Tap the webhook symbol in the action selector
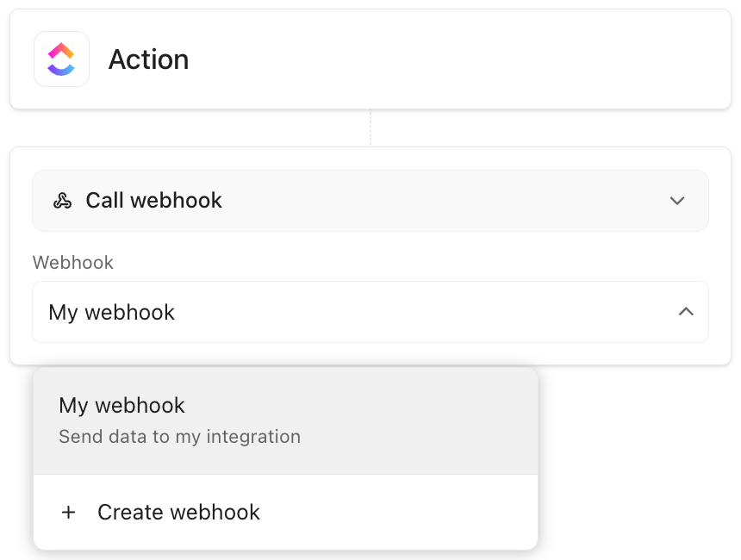The height and width of the screenshot is (560, 741). pyautogui.click(x=65, y=200)
